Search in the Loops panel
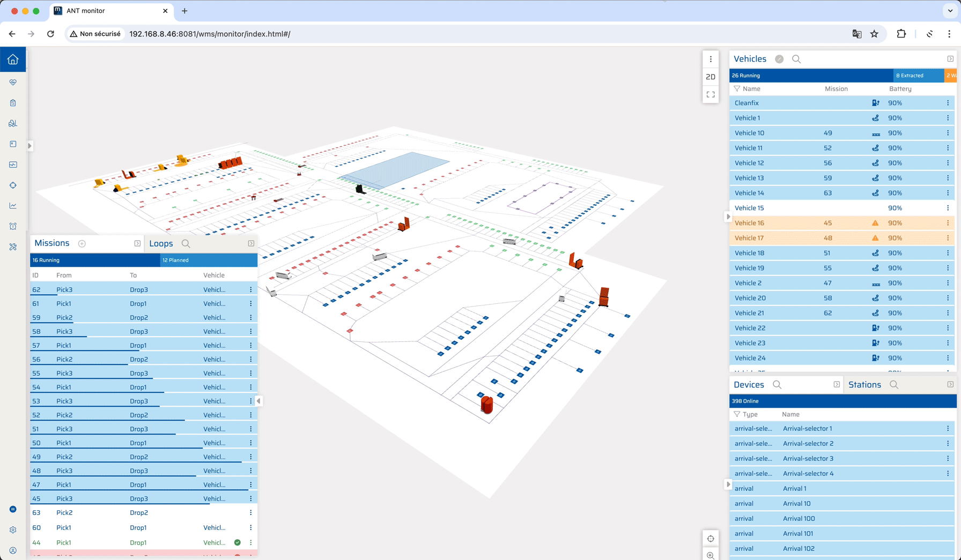The width and height of the screenshot is (961, 560). pos(186,243)
